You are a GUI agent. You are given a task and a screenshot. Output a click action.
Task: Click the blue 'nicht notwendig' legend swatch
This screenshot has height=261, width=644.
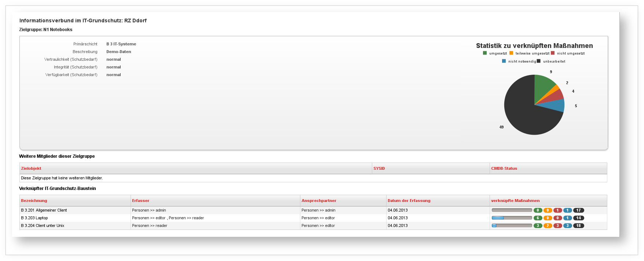click(504, 61)
